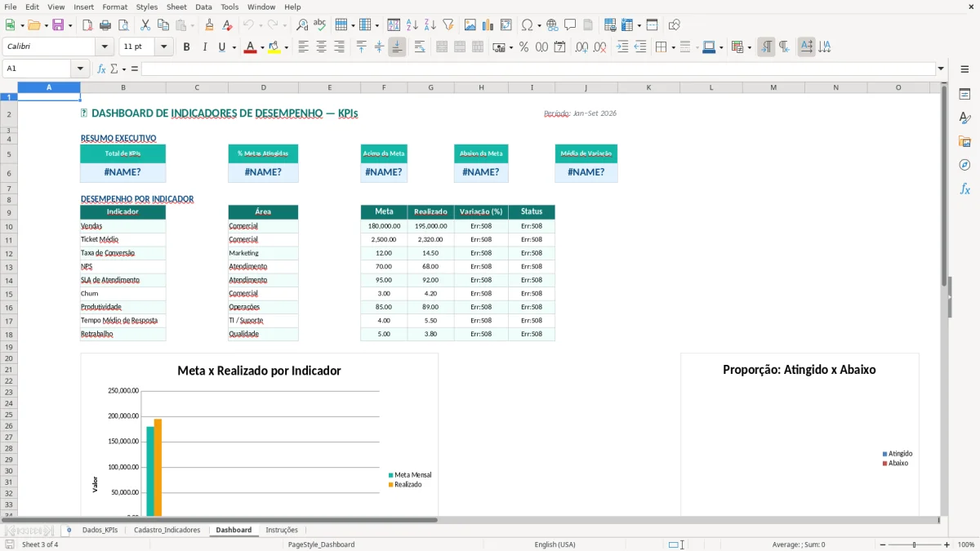Toggle Align Bottom
The height and width of the screenshot is (551, 980).
click(397, 47)
